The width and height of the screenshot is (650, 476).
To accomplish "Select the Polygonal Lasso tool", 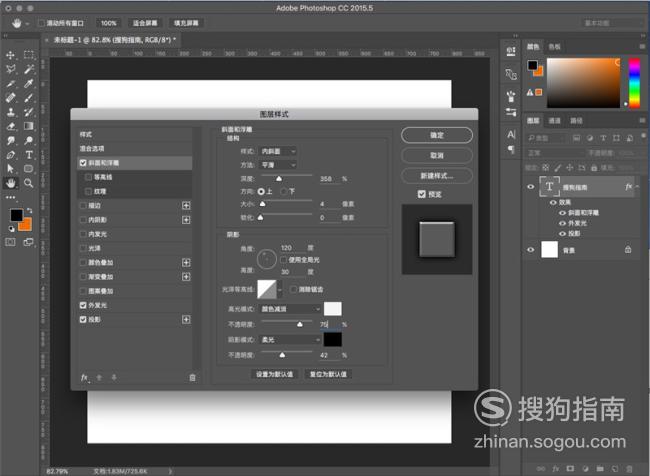I will 11,69.
